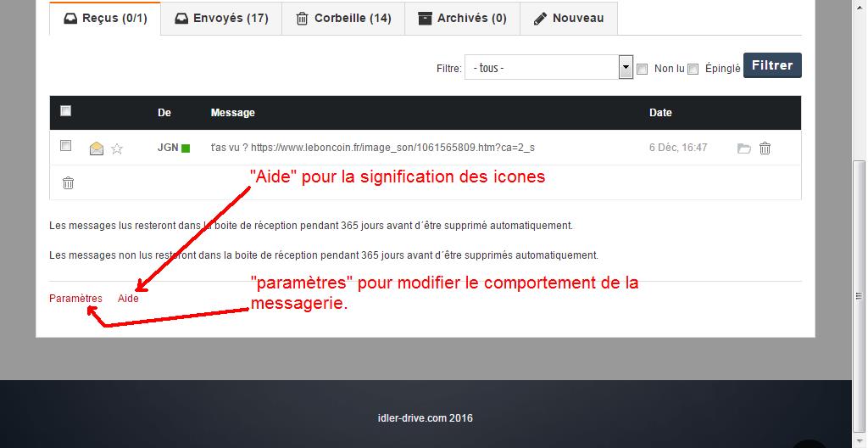Archive JGN's message with the folder icon
The height and width of the screenshot is (448, 868).
pyautogui.click(x=743, y=148)
